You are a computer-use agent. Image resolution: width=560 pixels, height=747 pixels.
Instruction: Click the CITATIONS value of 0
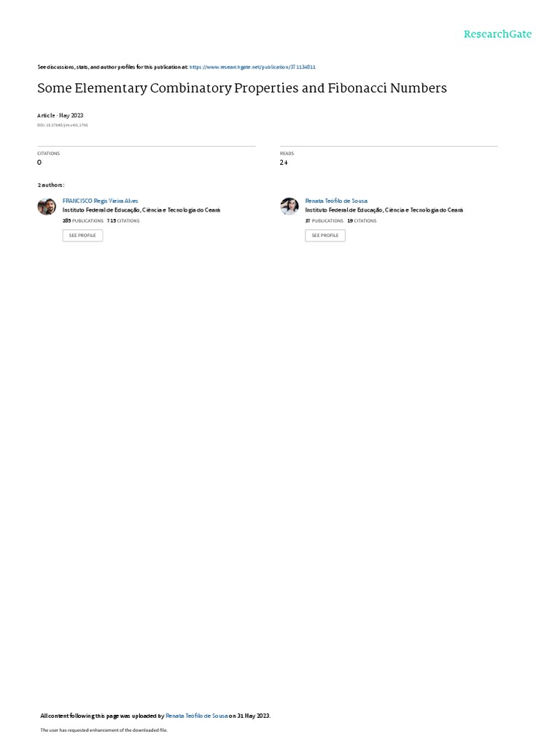[39, 163]
